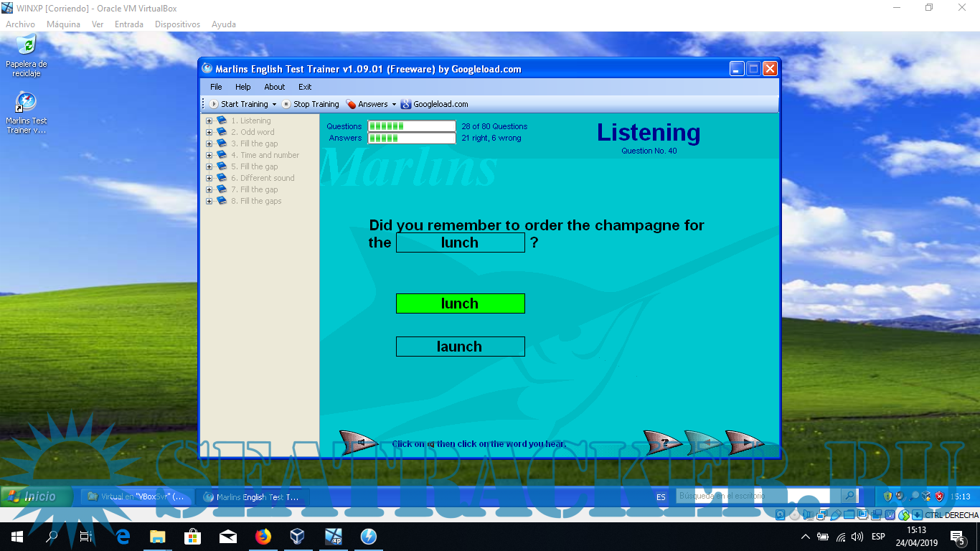Open the VirtualBox Dispositivos menu

pos(177,24)
